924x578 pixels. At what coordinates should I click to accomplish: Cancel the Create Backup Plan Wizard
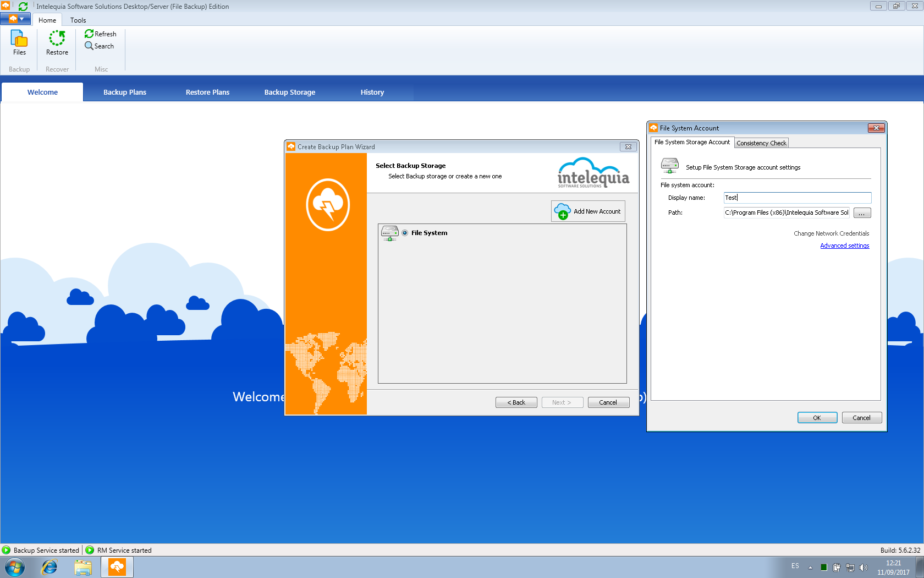pos(608,402)
